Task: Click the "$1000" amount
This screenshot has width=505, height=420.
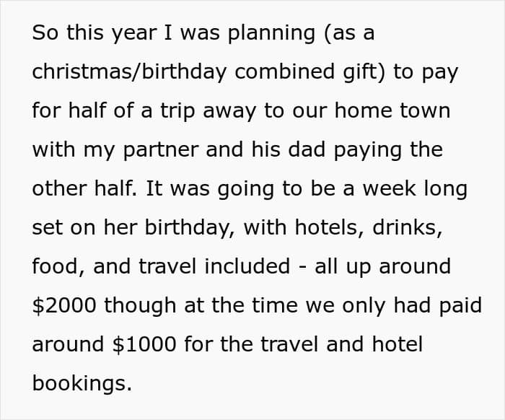Action: click(144, 344)
